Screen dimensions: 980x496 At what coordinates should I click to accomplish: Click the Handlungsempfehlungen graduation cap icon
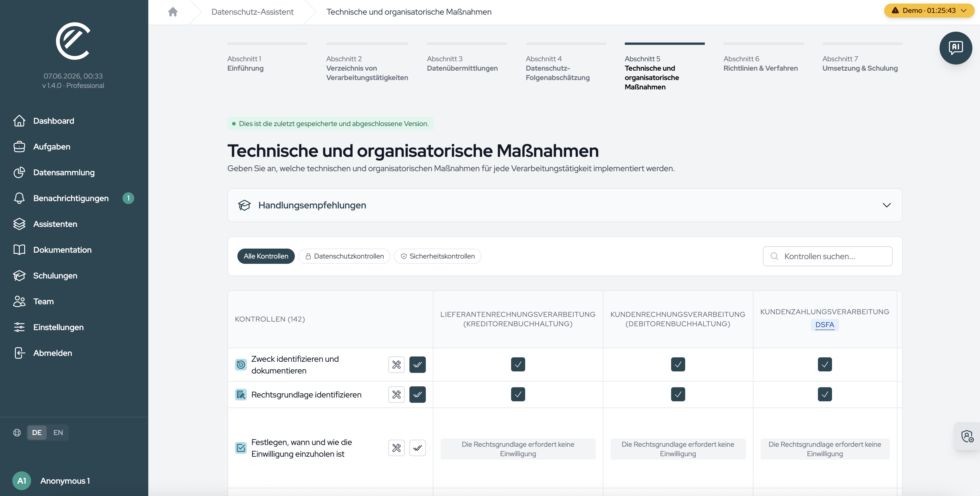click(244, 205)
